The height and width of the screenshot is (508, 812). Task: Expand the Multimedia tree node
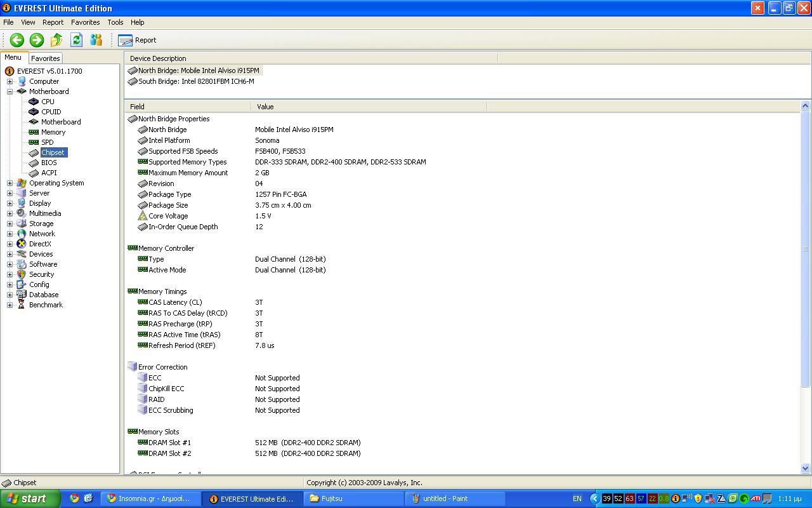[x=10, y=213]
